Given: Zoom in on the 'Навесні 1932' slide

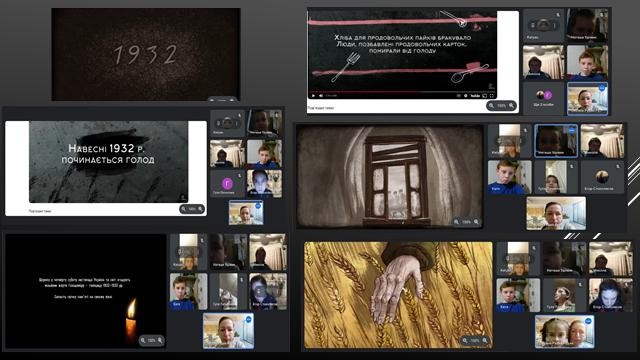Looking at the screenshot, I should point(200,209).
